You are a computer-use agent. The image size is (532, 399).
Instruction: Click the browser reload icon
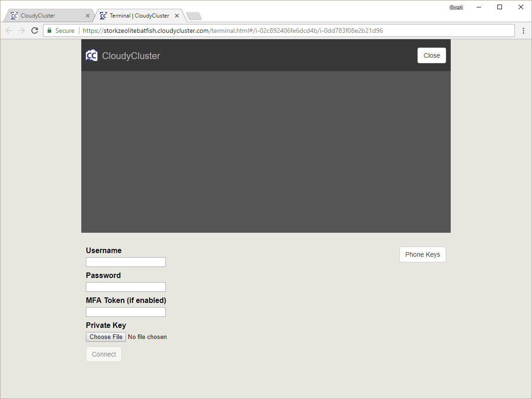coord(35,30)
